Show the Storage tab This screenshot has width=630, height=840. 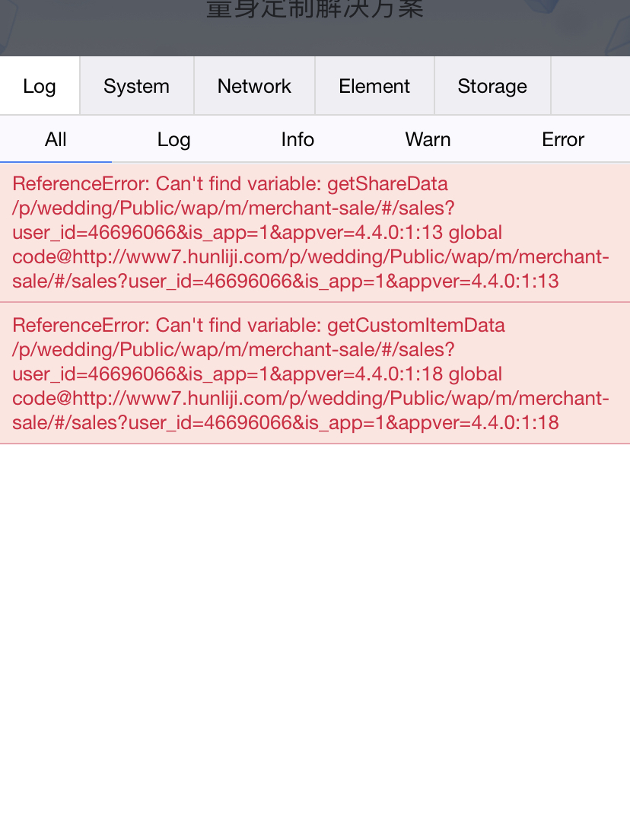(492, 86)
